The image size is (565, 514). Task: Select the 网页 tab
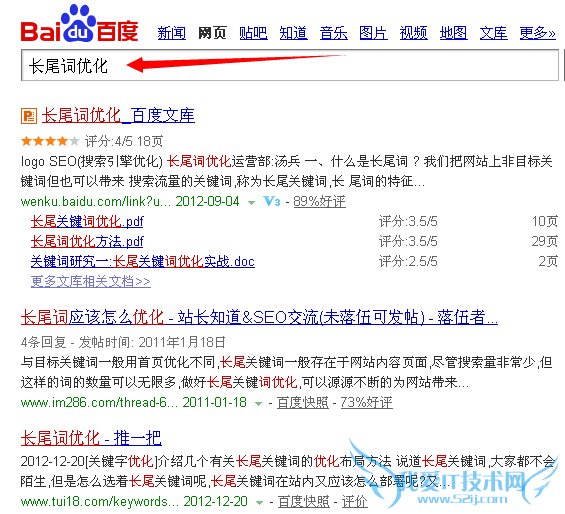pos(212,33)
